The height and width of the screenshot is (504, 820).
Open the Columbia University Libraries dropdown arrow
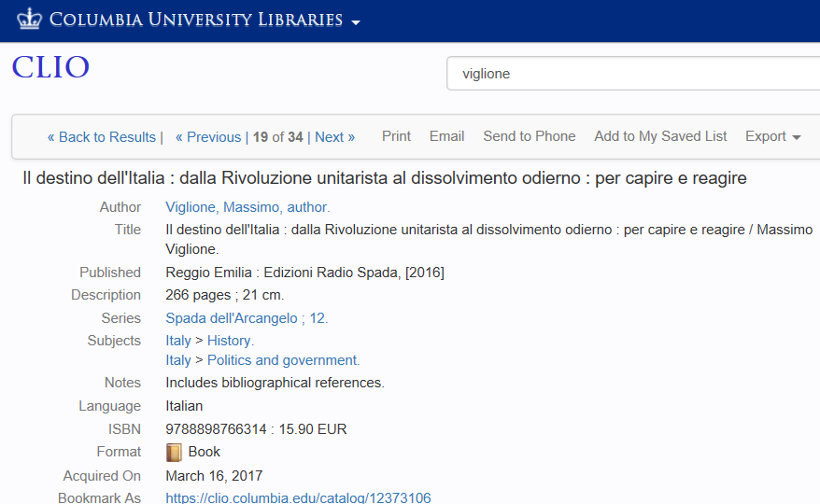point(356,22)
